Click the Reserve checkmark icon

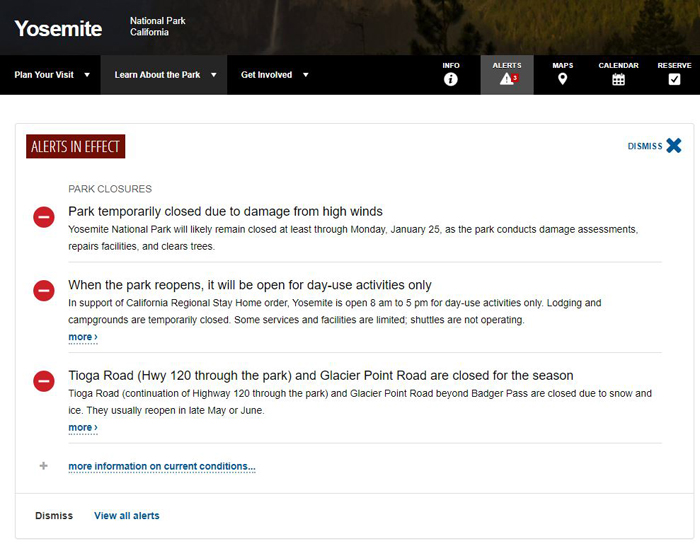click(674, 79)
